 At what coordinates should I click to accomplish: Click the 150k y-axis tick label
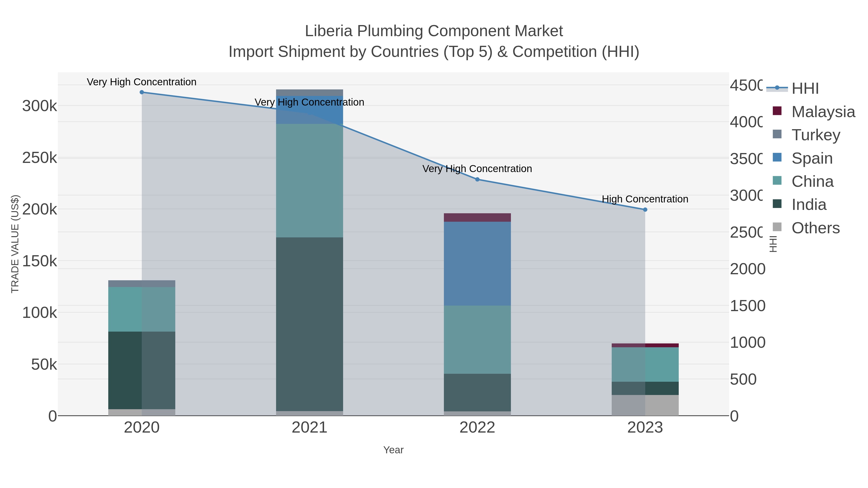[40, 261]
